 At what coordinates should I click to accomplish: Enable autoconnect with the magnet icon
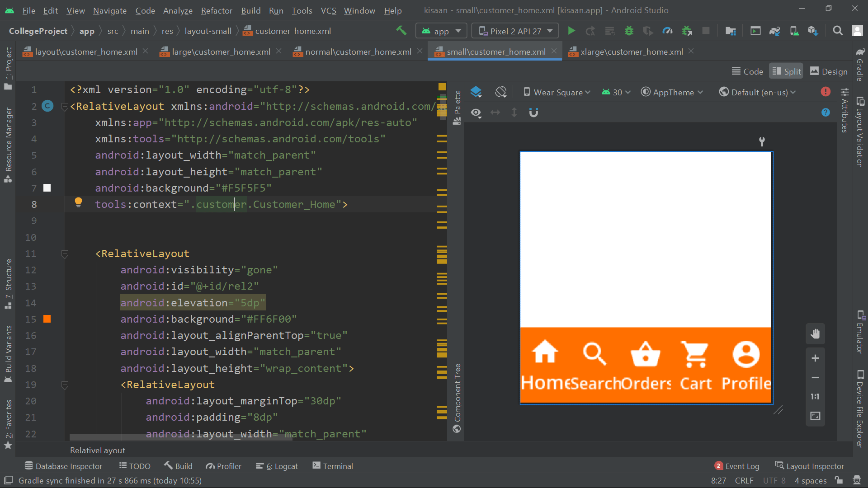(x=534, y=113)
